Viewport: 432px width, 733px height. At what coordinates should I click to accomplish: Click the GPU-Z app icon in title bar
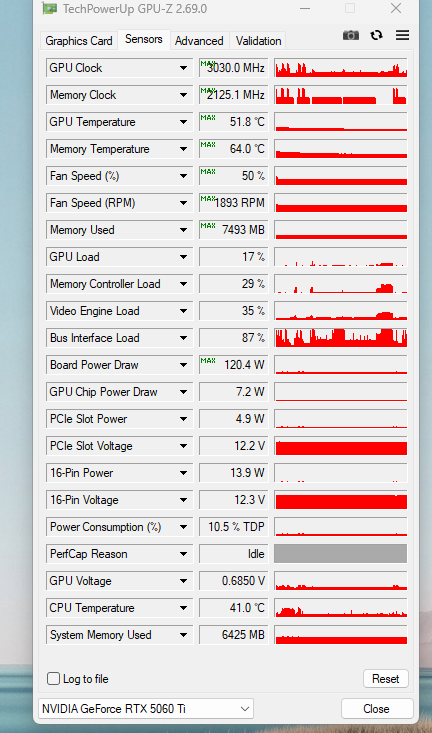(49, 8)
